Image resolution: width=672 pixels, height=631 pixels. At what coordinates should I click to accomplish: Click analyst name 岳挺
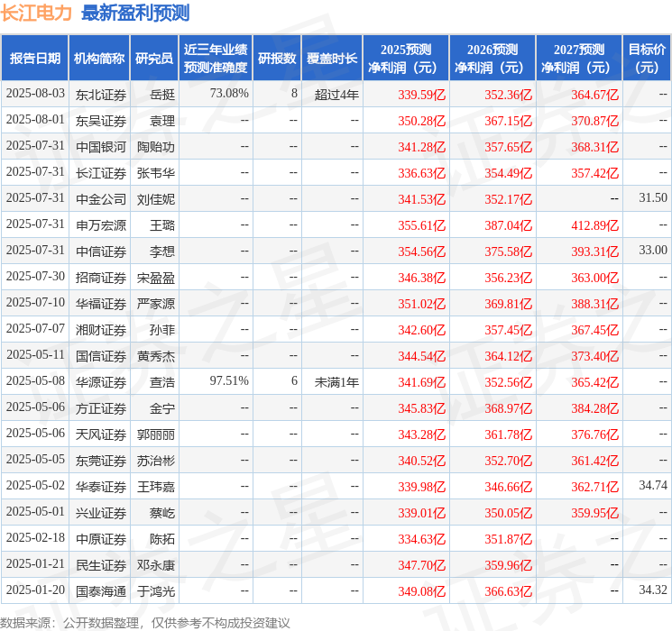(162, 95)
